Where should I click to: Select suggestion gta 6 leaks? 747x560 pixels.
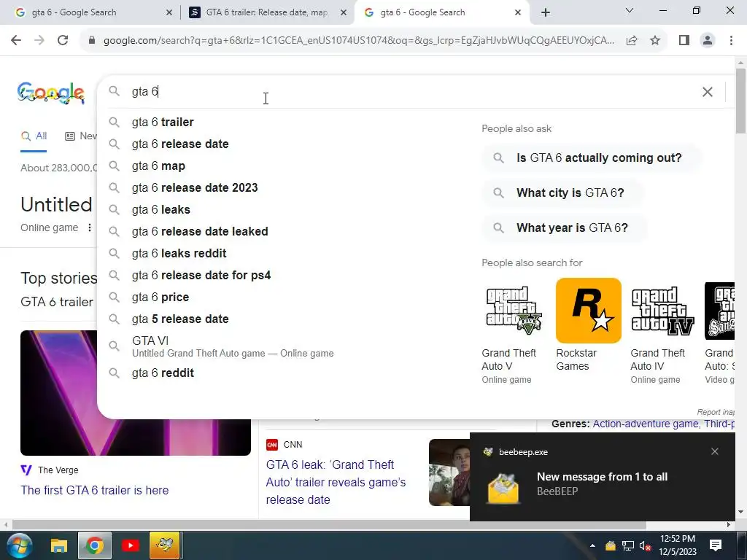click(160, 209)
